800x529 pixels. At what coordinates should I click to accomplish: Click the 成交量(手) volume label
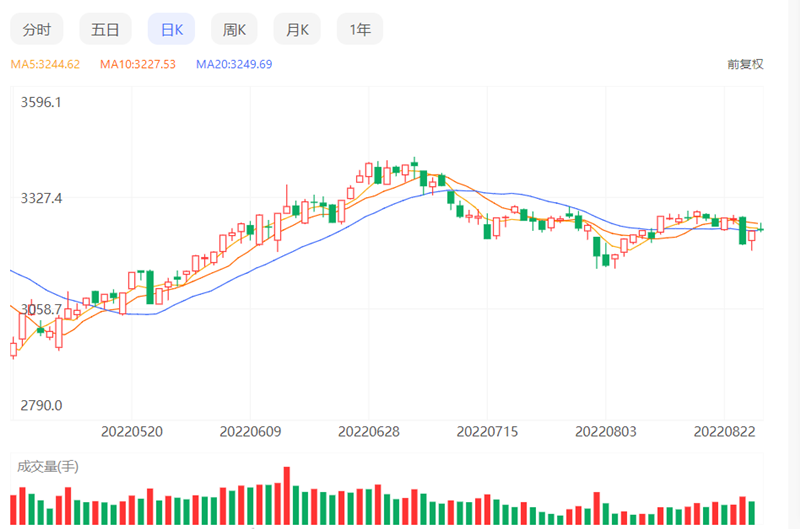pyautogui.click(x=47, y=466)
